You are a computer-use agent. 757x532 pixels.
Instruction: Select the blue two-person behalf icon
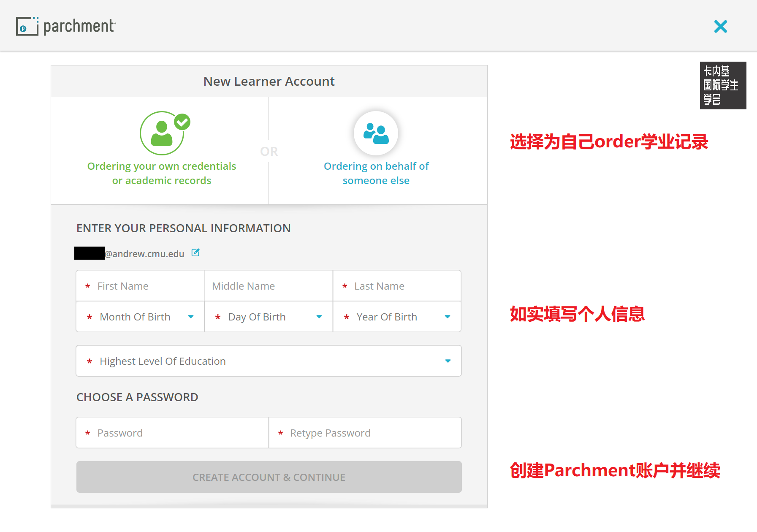376,133
